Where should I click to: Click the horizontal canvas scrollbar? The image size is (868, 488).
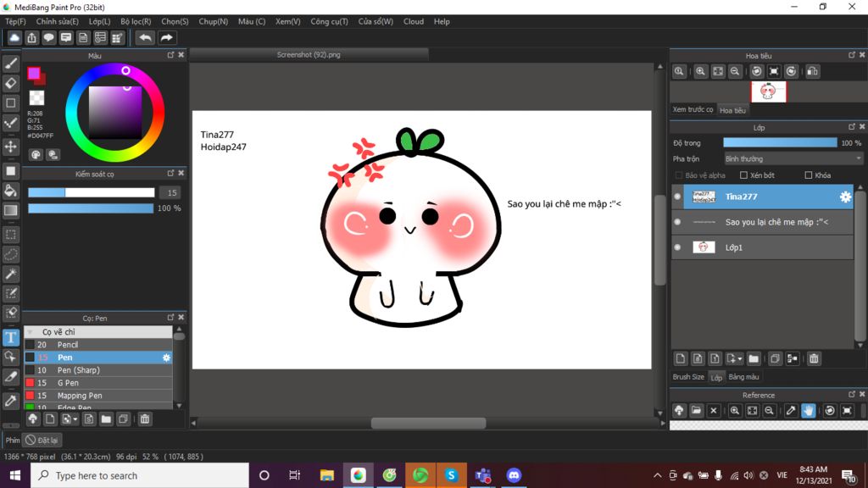tap(428, 424)
